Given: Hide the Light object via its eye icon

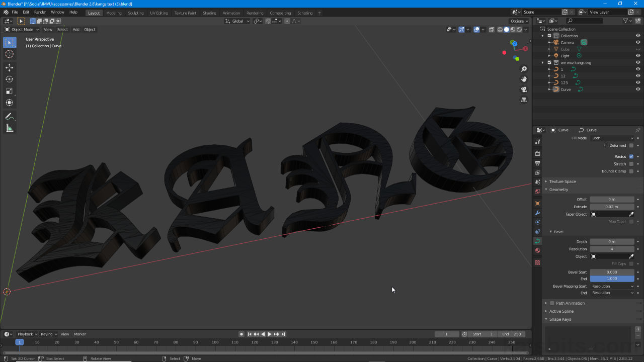Looking at the screenshot, I should tap(638, 56).
